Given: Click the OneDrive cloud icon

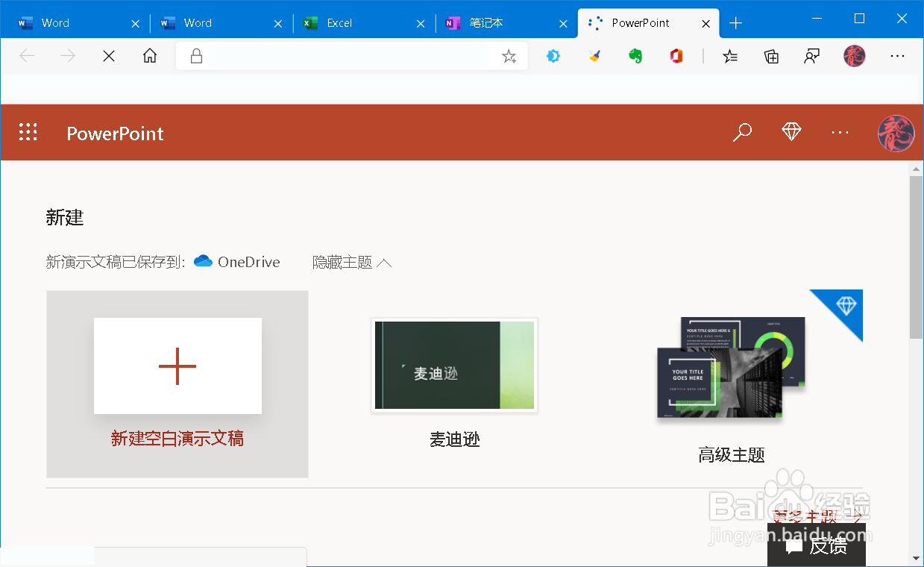Looking at the screenshot, I should coord(203,261).
